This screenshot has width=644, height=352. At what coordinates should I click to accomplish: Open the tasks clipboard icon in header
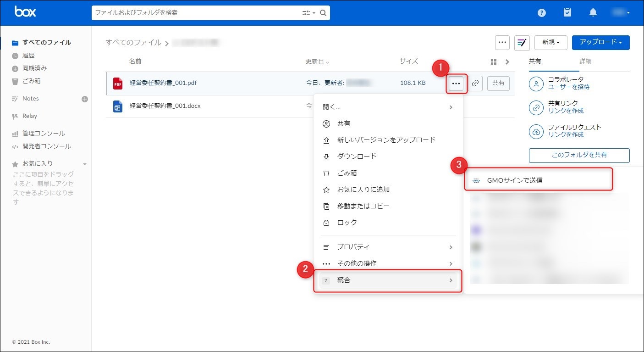pos(567,13)
